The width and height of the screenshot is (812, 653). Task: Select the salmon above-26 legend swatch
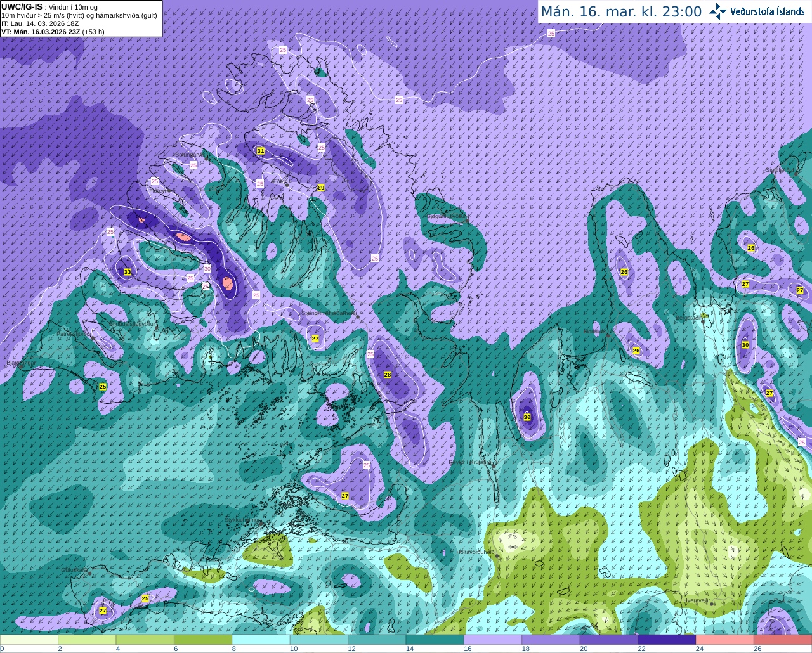click(783, 640)
